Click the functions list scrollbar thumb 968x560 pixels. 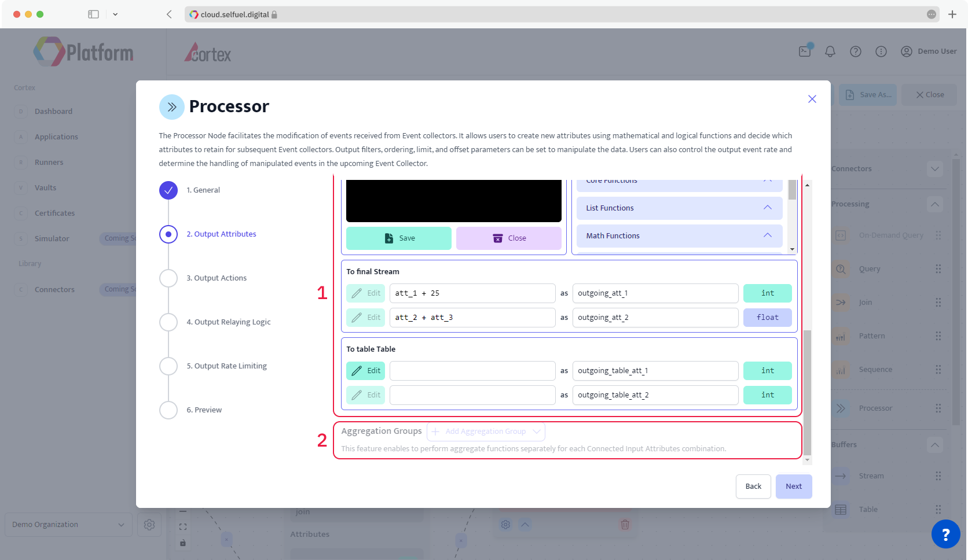pyautogui.click(x=792, y=190)
